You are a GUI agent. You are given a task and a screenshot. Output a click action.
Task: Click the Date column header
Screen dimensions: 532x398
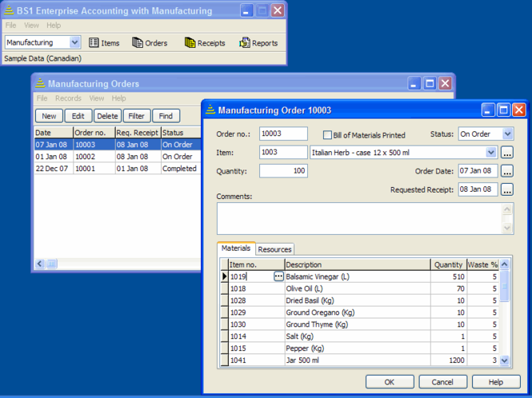tap(54, 133)
